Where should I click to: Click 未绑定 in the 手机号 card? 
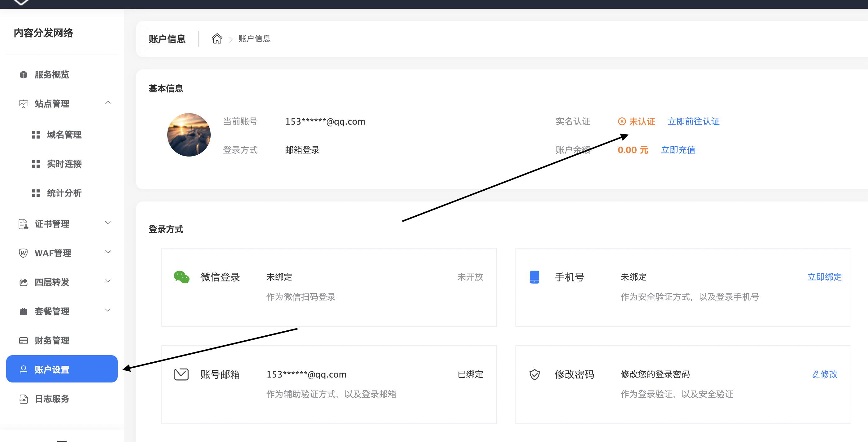coord(633,277)
